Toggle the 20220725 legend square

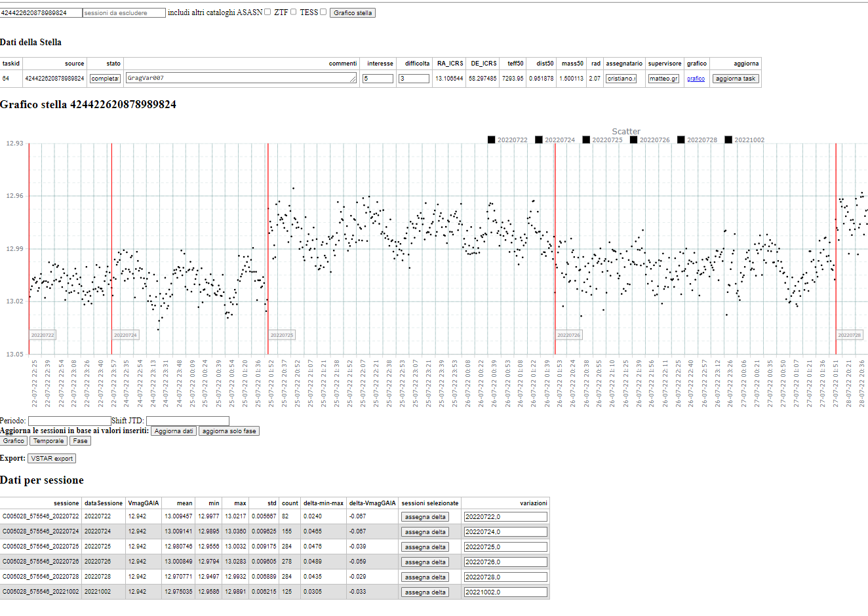[x=586, y=140]
